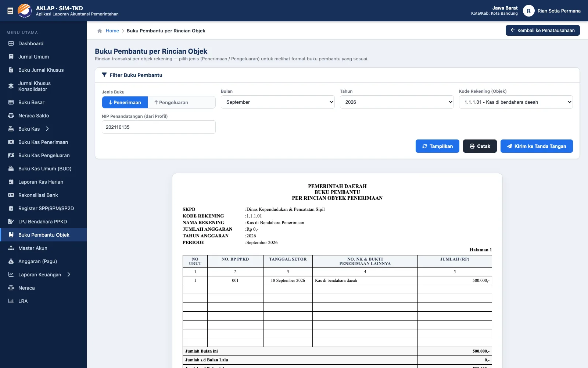Click the home icon in breadcrumb
This screenshot has width=588, height=368.
(x=100, y=31)
